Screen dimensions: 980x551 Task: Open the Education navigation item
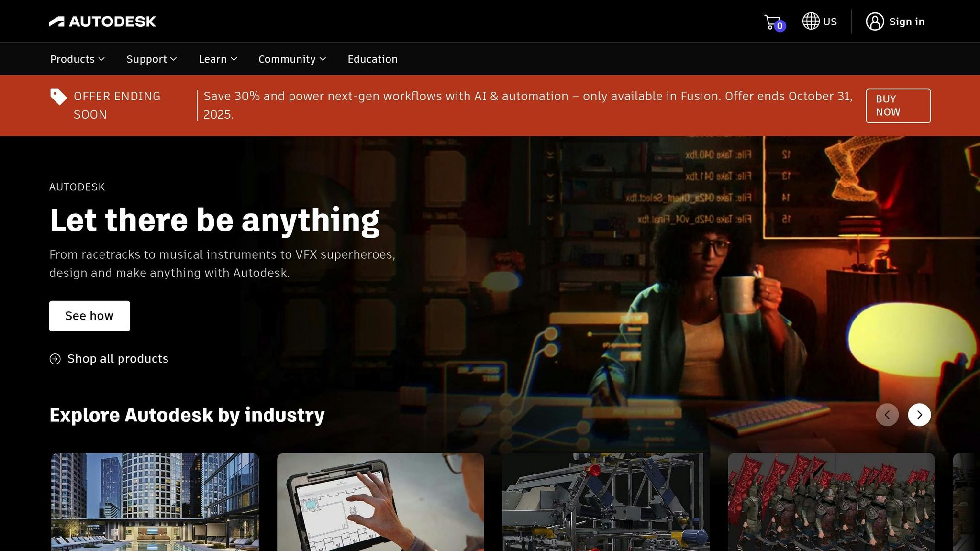click(x=372, y=59)
